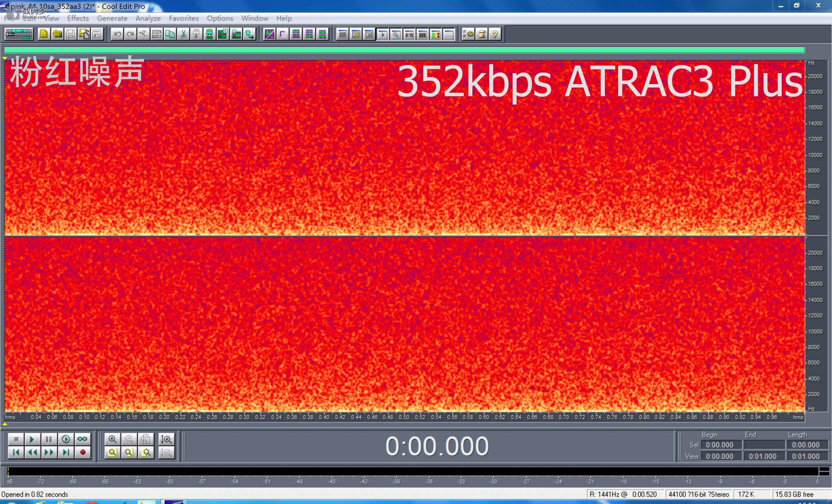Click the Sel Length time field
This screenshot has width=832, height=504.
coord(807,445)
